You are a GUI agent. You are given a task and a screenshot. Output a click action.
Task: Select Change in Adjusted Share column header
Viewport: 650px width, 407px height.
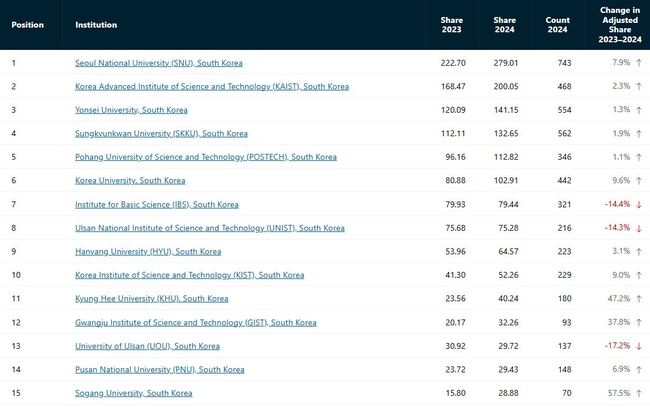coord(620,25)
